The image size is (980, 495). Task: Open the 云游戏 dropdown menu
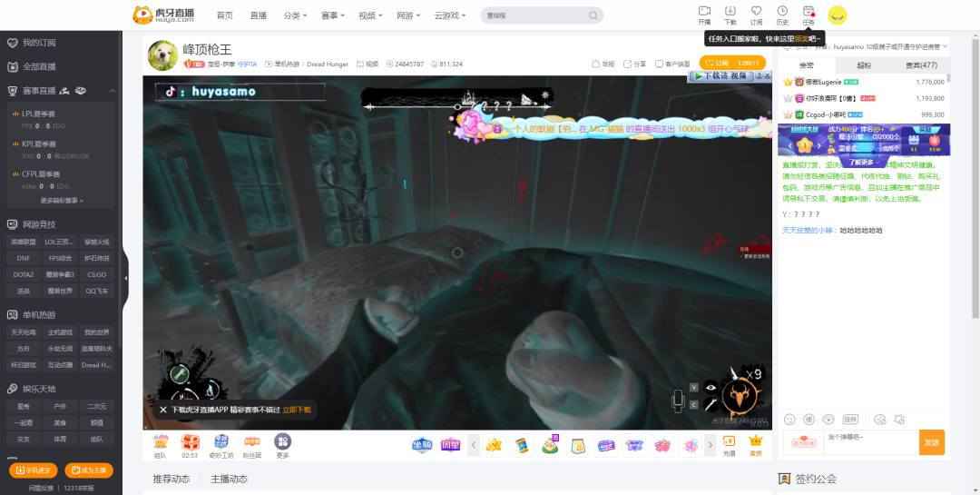pyautogui.click(x=449, y=15)
